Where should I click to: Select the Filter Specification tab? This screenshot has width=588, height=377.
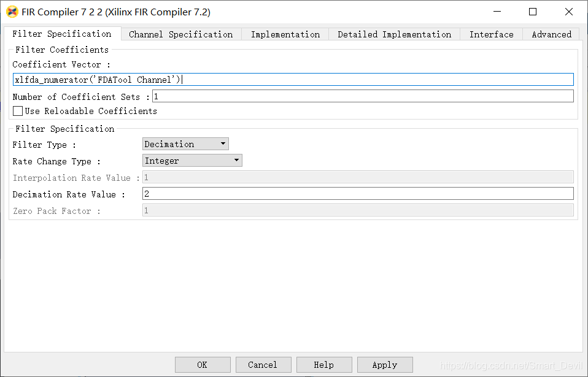62,34
